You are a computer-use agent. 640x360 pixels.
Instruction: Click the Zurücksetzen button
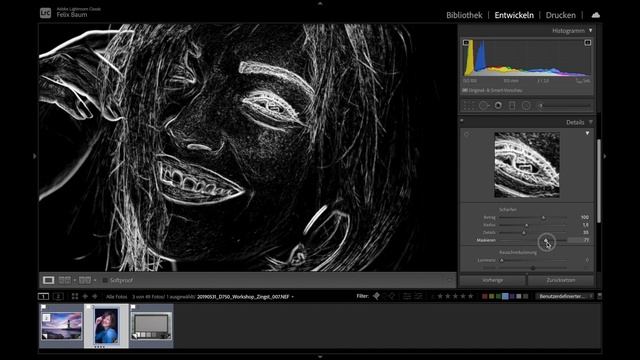coord(561,280)
